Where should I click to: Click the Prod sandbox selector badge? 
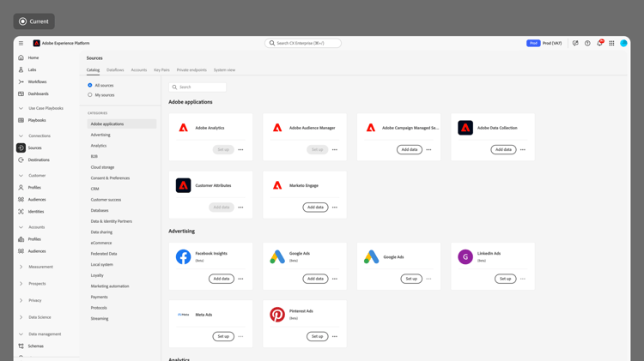533,43
